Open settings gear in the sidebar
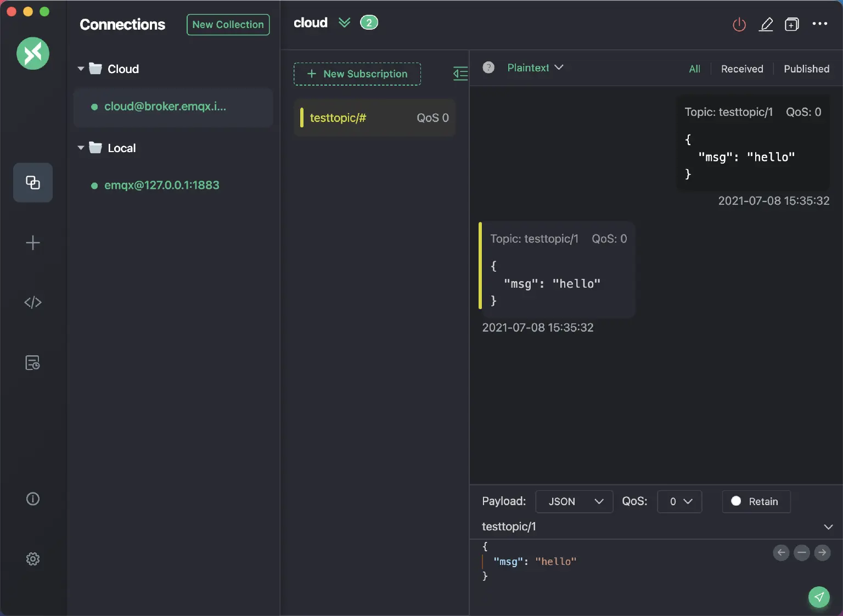 (33, 559)
